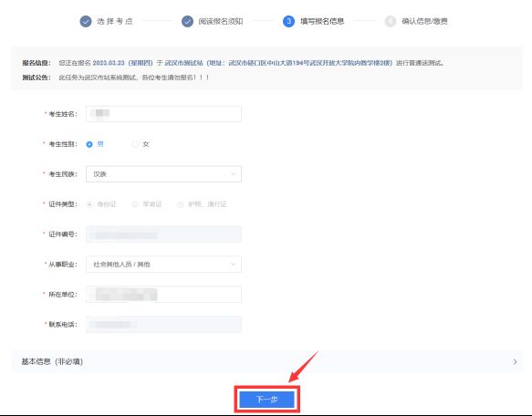Click the 确认信息/缴费 step label

424,21
